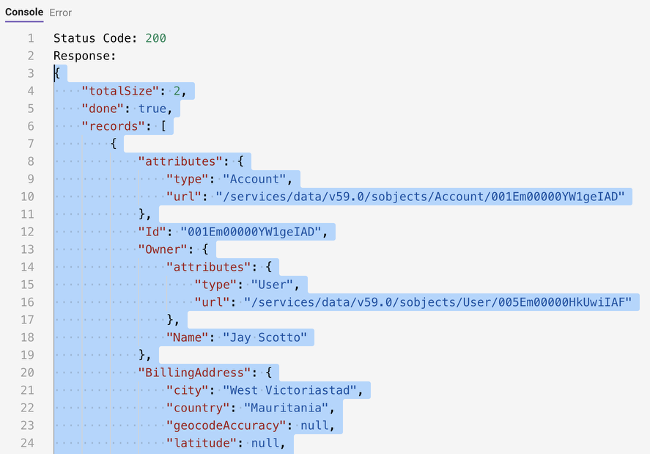Click the null value after "geocodeAccuracy"

click(314, 425)
